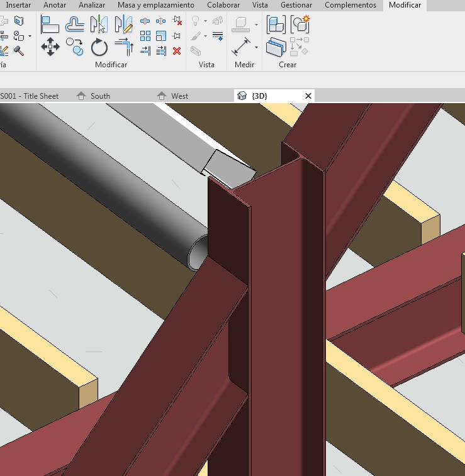
Task: Toggle the Pin element tool
Action: (177, 36)
